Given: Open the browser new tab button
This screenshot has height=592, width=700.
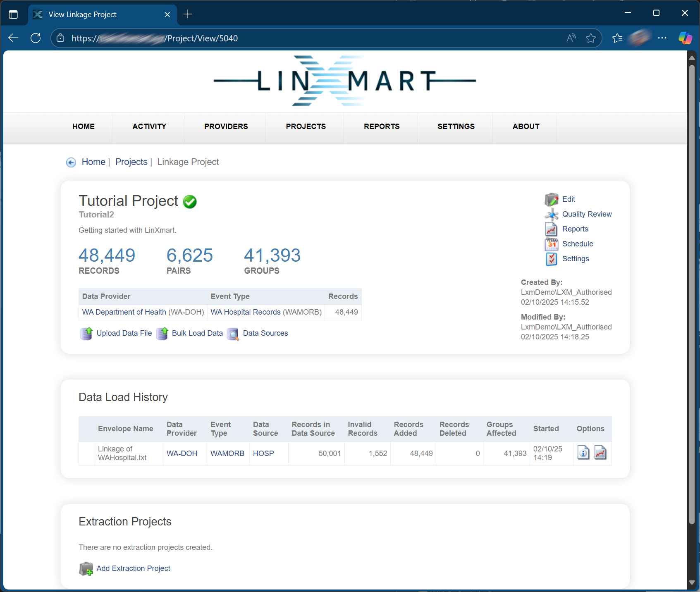Looking at the screenshot, I should (188, 14).
